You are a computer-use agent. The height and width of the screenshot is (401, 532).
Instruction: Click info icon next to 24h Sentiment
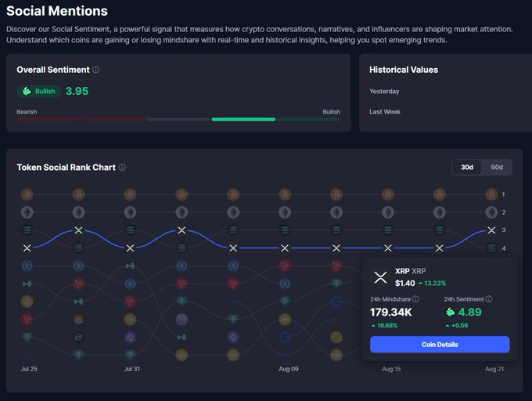489,299
